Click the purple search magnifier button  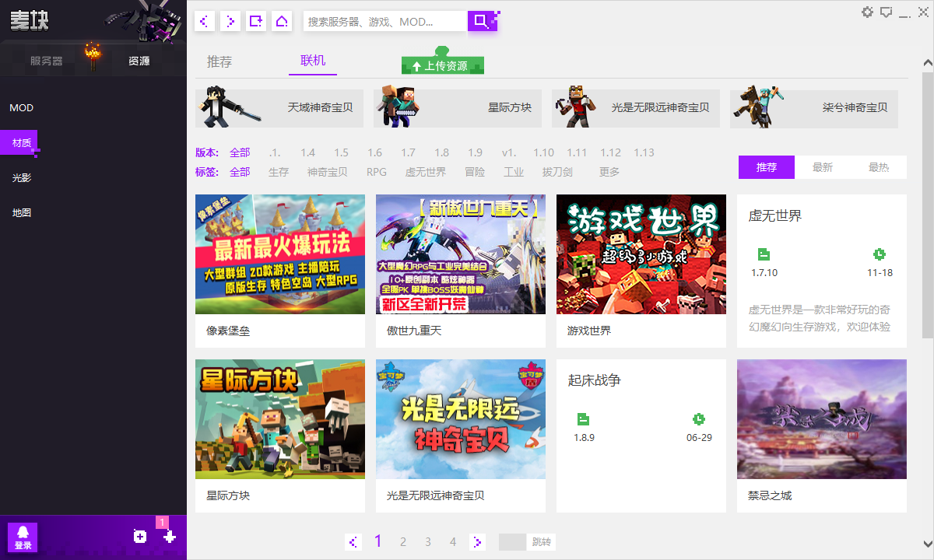coord(483,21)
